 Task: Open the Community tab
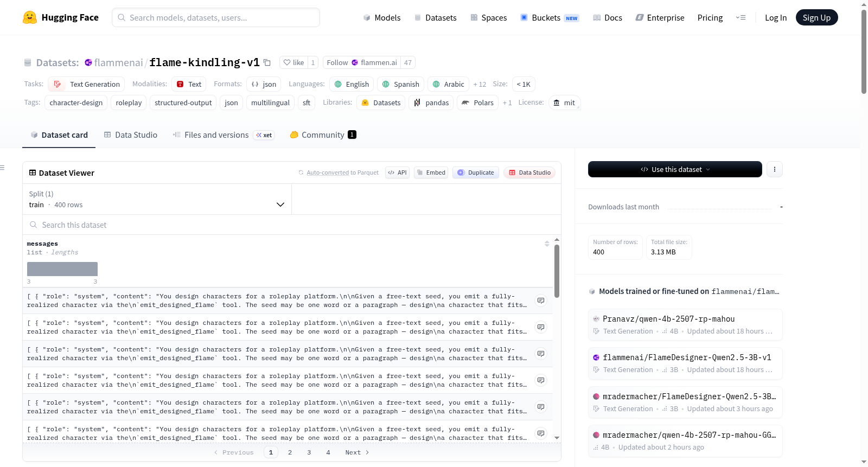[x=323, y=135]
